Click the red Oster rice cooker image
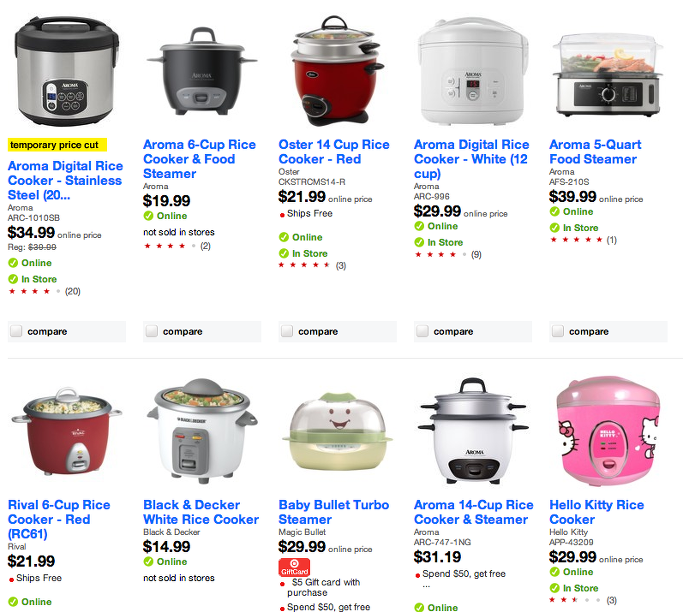The height and width of the screenshot is (612, 683). pos(336,71)
